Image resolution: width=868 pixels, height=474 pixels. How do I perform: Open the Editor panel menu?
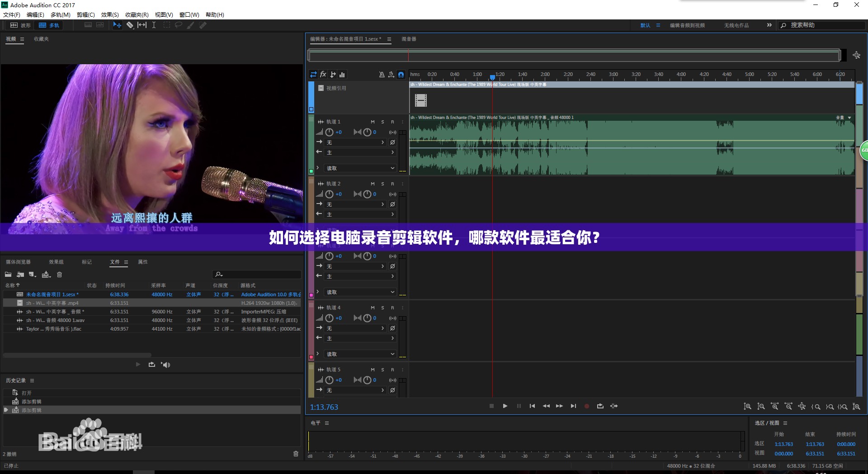(x=389, y=39)
